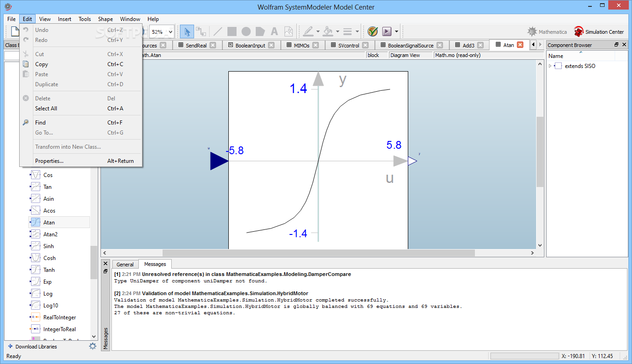Undock the Component Browser panel
This screenshot has height=364, width=632.
pos(616,45)
